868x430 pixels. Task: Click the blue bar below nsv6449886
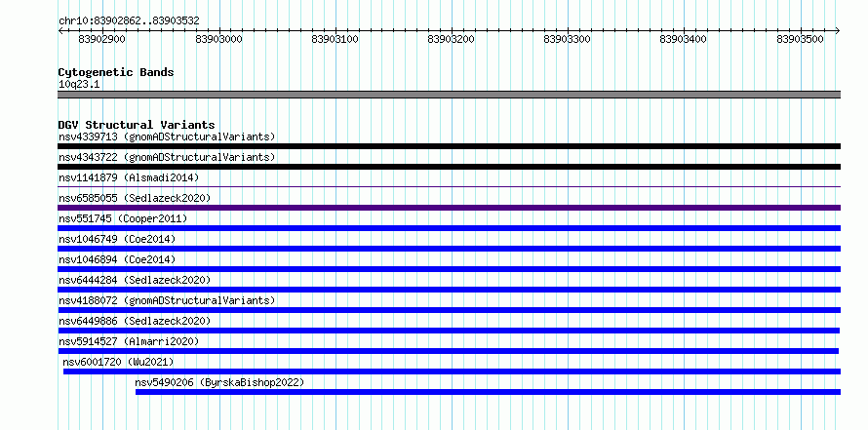[449, 331]
